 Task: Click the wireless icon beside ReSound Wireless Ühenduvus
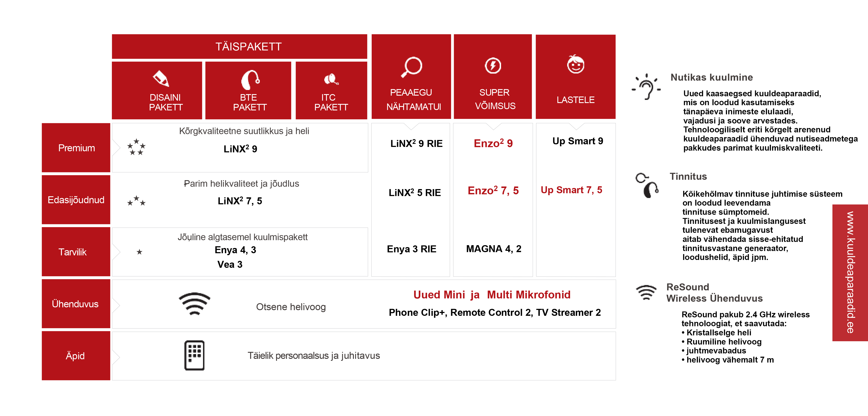click(646, 293)
